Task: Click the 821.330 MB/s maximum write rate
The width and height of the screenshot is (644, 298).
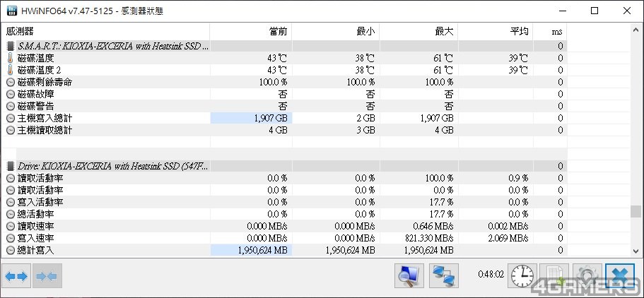Action: click(x=429, y=238)
